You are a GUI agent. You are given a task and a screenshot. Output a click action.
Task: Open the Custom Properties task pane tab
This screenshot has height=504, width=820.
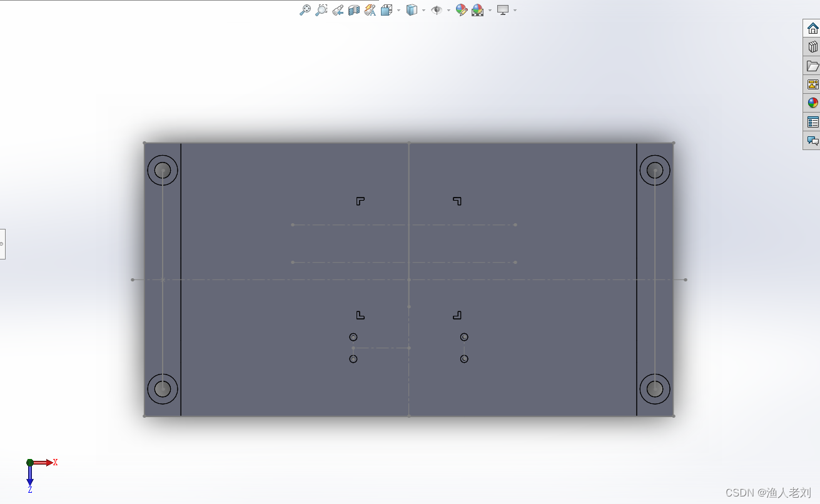(x=812, y=122)
